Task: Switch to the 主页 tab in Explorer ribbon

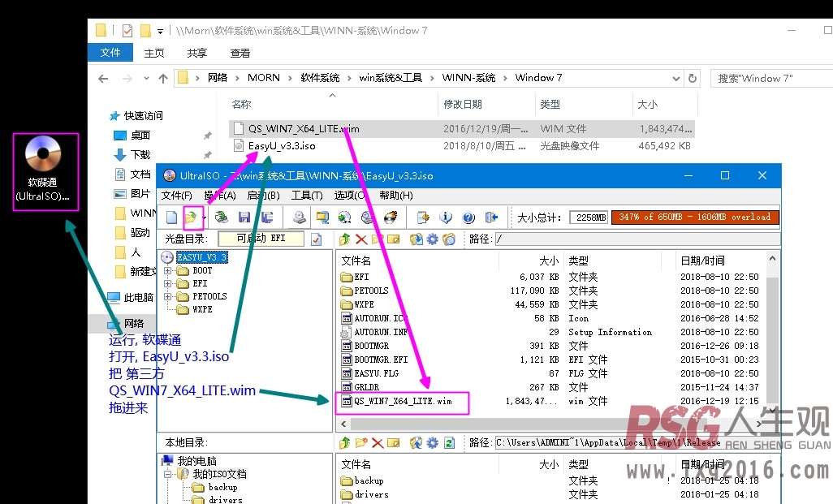Action: click(154, 53)
